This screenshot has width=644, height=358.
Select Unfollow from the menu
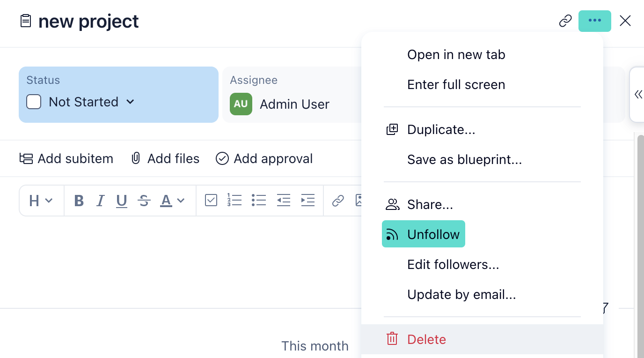pos(423,234)
